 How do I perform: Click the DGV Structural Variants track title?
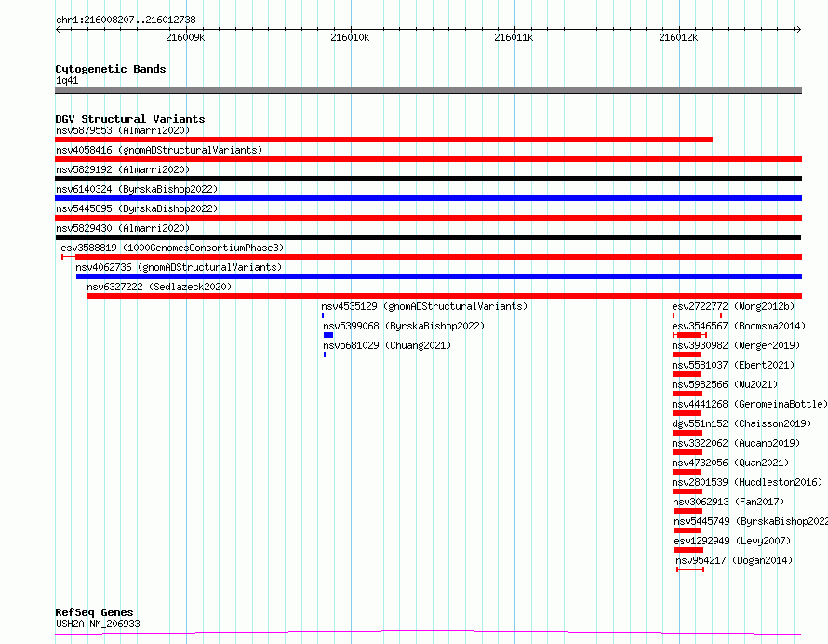130,119
